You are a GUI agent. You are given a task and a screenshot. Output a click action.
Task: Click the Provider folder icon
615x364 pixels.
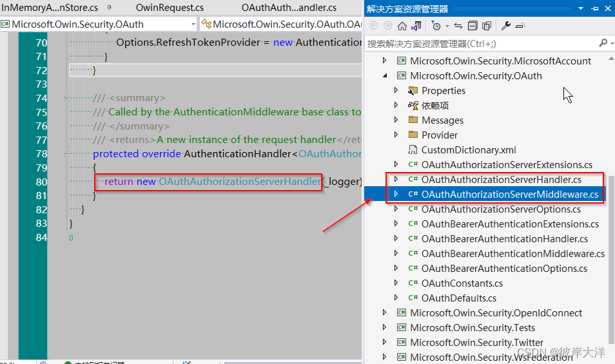(x=413, y=135)
